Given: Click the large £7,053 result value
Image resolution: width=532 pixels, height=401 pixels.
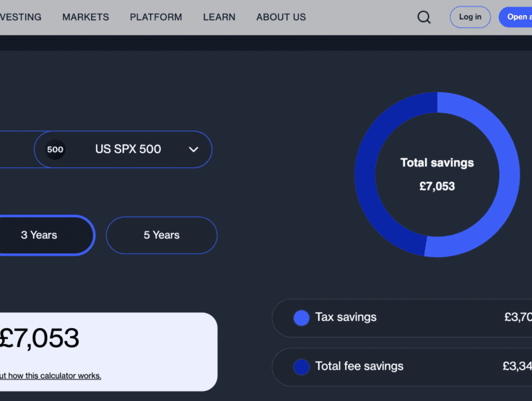Looking at the screenshot, I should pyautogui.click(x=40, y=338).
